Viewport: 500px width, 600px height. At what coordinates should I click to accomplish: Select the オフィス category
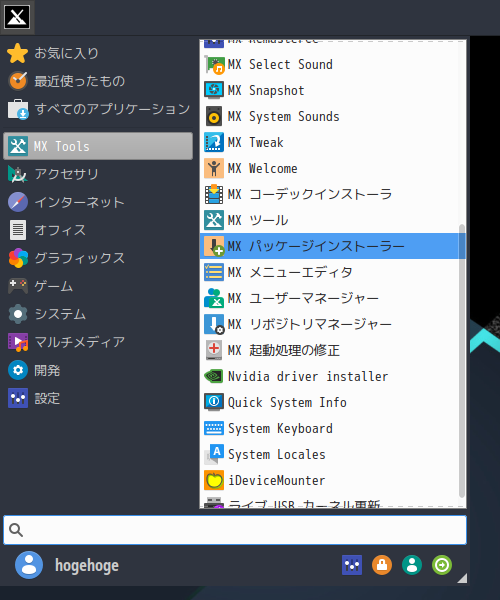98,230
